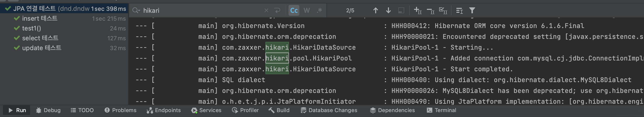Viewport: 644px width, 117px height.
Task: Select select 테스트 test result
Action: point(64,38)
